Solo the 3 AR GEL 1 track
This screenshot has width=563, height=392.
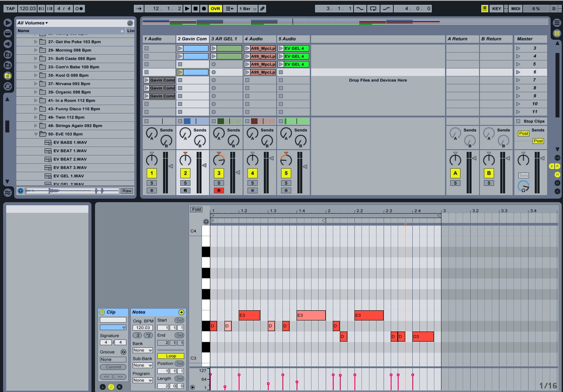coord(219,182)
